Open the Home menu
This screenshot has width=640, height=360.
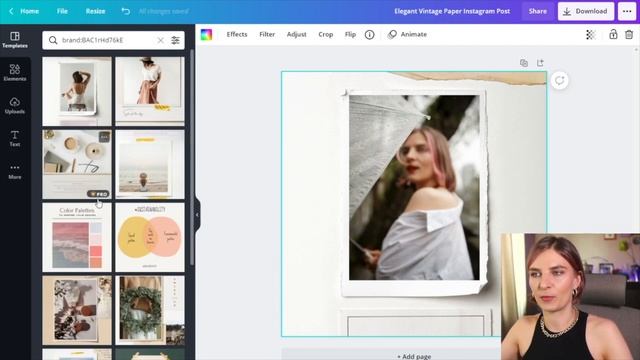[30, 11]
